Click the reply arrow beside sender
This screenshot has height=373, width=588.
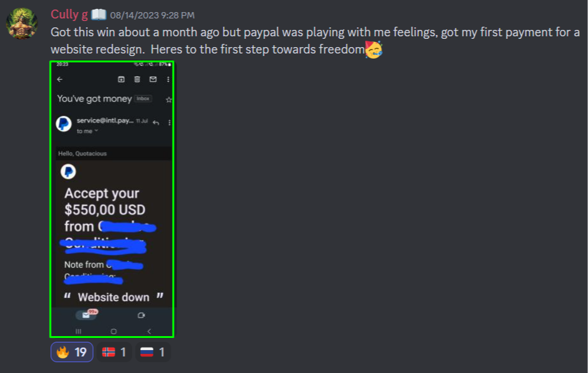[x=156, y=123]
